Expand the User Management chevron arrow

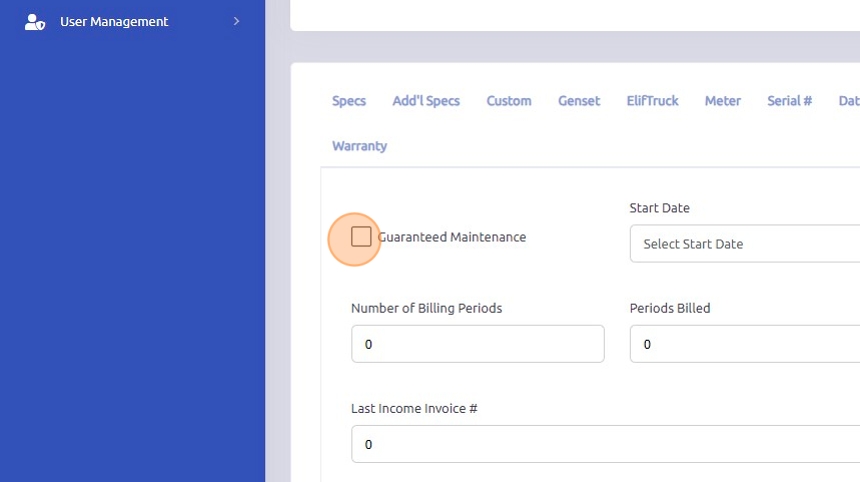tap(236, 21)
